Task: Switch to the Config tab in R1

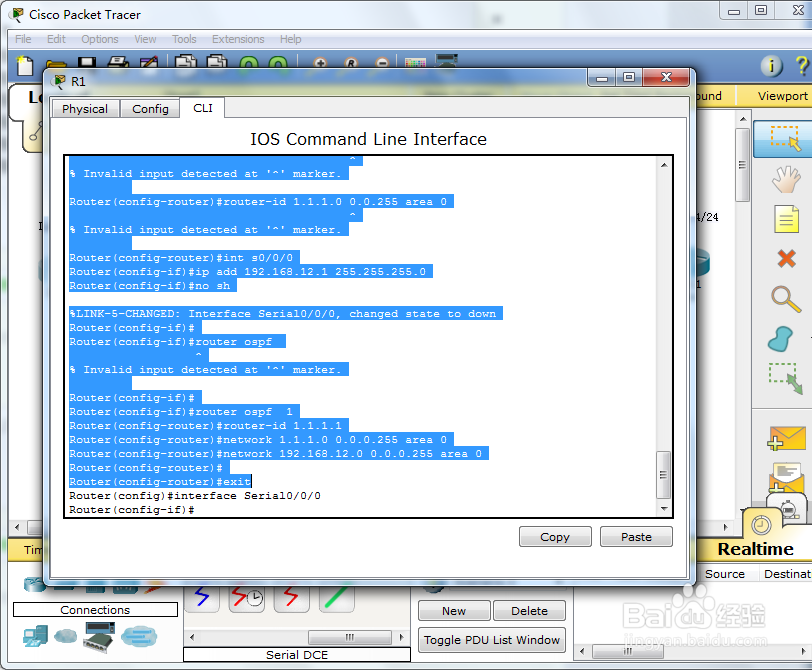Action: tap(150, 109)
